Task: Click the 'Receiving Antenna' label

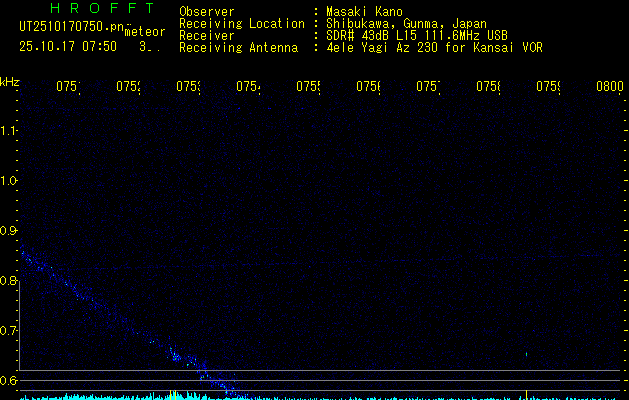Action: point(239,48)
